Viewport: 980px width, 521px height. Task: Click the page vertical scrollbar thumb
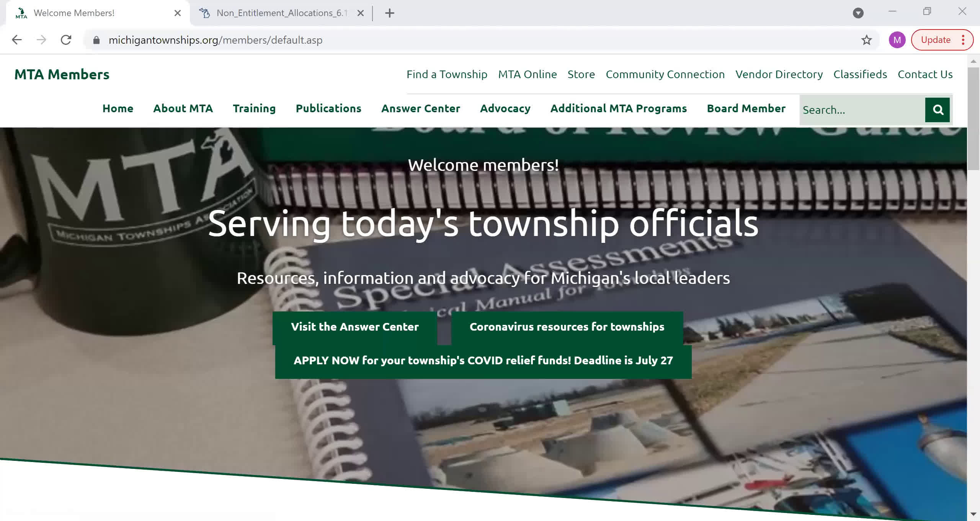(973, 119)
